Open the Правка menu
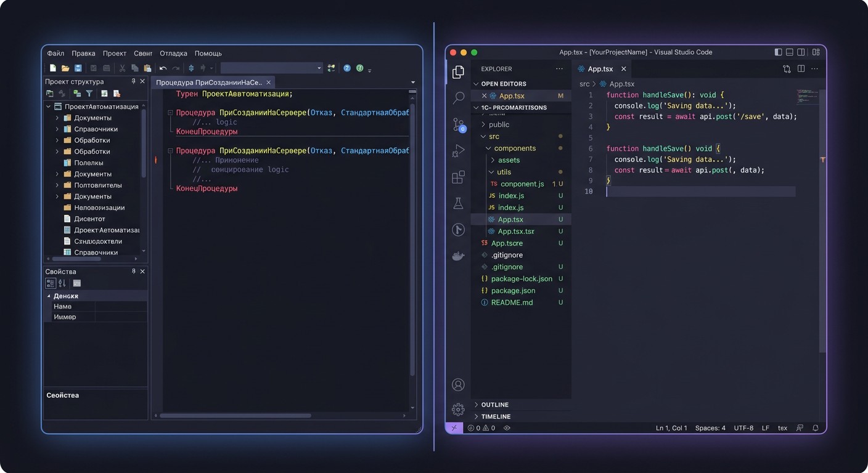This screenshot has width=868, height=473. (x=83, y=54)
